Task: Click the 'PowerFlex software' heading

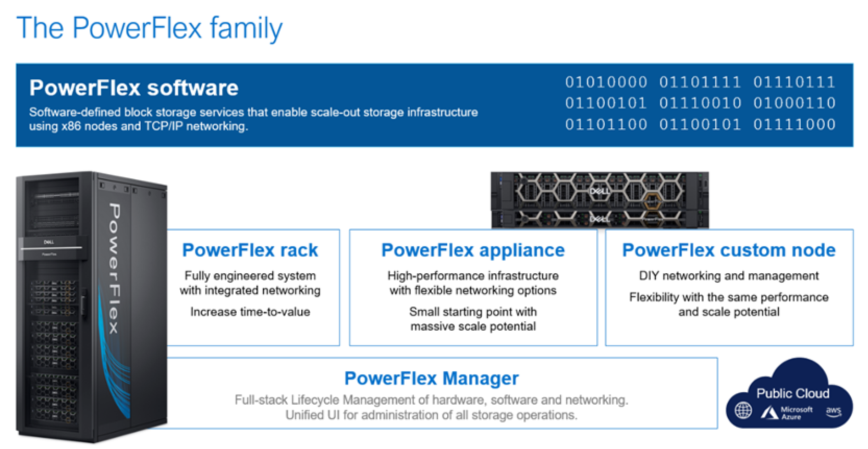Action: pyautogui.click(x=134, y=88)
